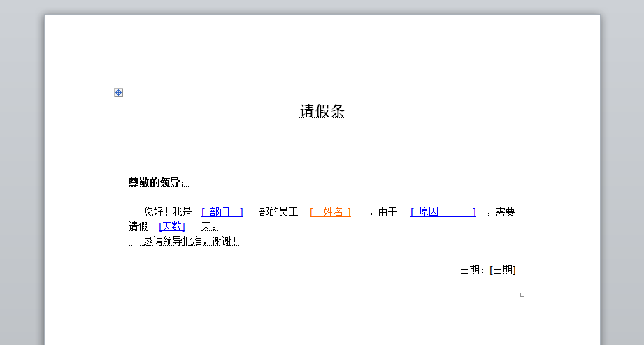Image resolution: width=644 pixels, height=345 pixels.
Task: Click the 由于 text
Action: click(387, 212)
